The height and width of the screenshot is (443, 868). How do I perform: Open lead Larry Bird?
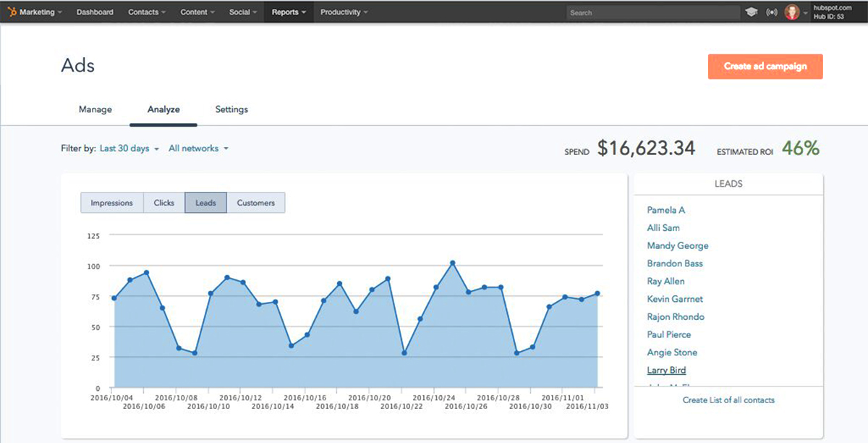tap(666, 370)
